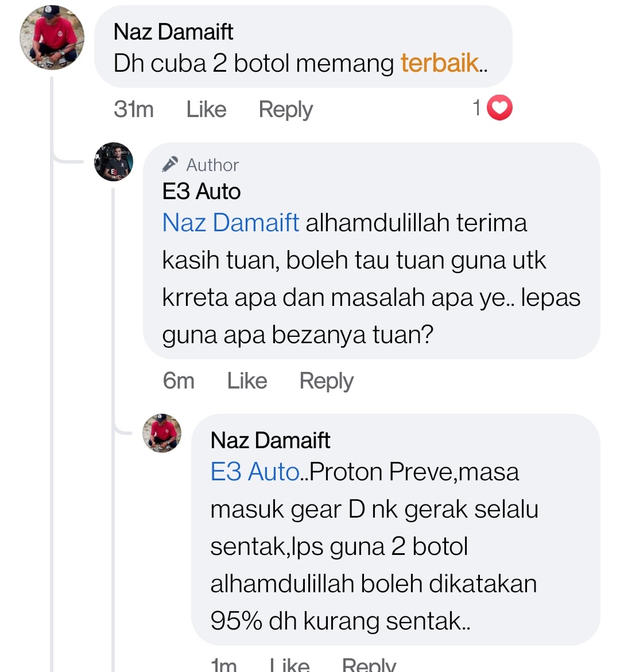Click the red heart reaction icon

tap(499, 107)
